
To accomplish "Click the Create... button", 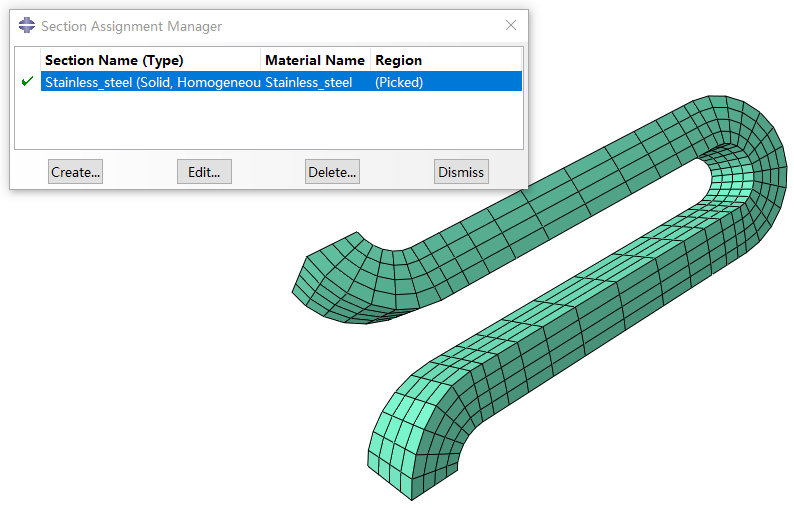I will [x=75, y=172].
